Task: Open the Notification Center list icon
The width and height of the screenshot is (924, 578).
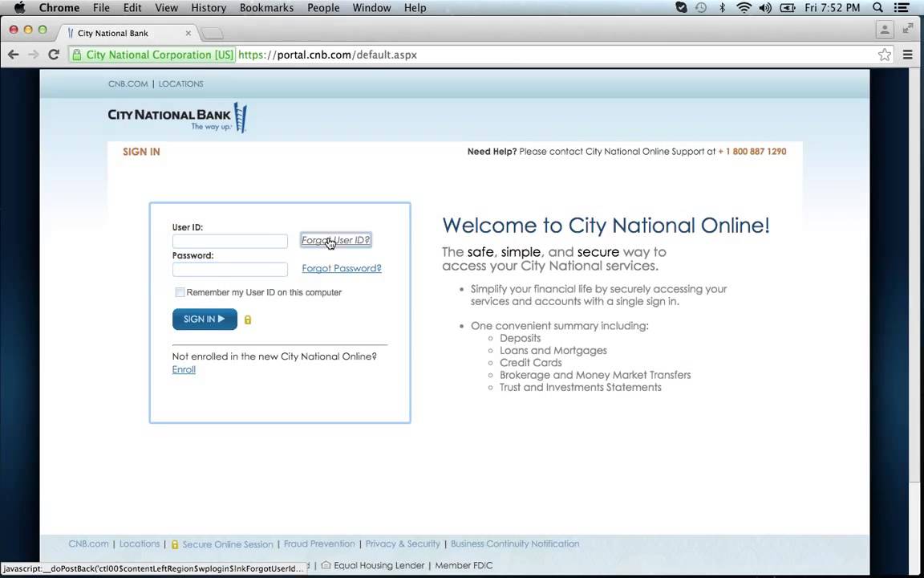Action: [901, 8]
